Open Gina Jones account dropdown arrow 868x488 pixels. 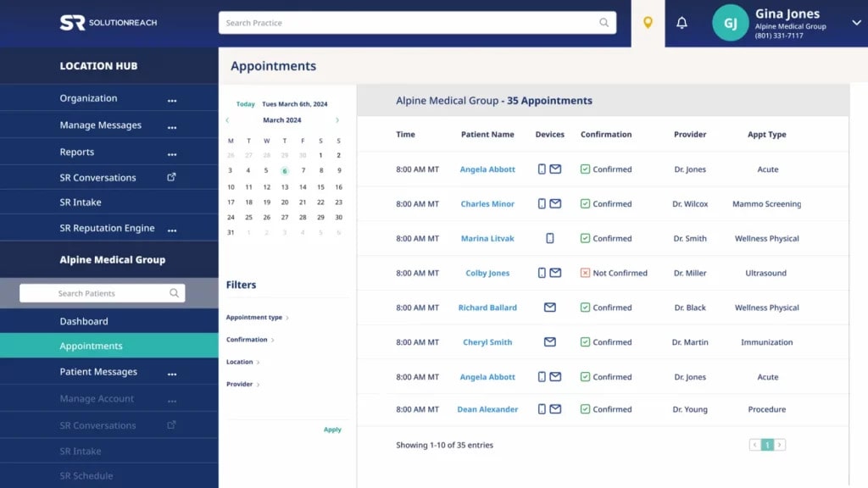tap(855, 25)
